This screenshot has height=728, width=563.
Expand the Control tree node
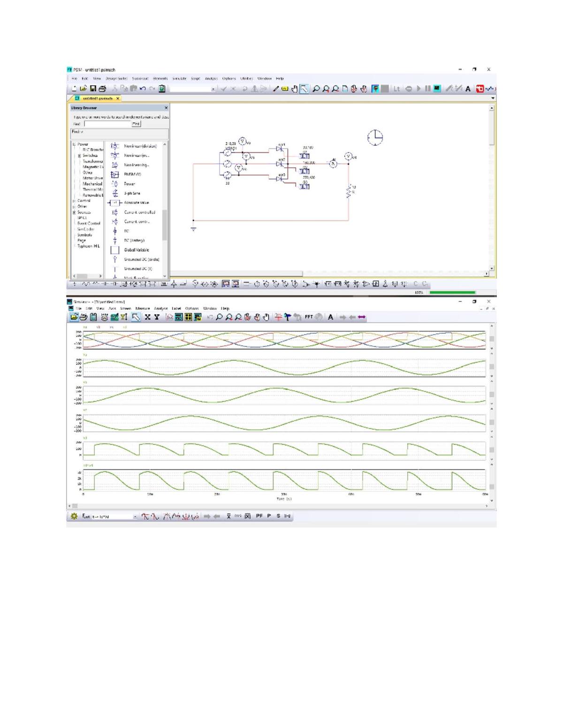pyautogui.click(x=74, y=201)
